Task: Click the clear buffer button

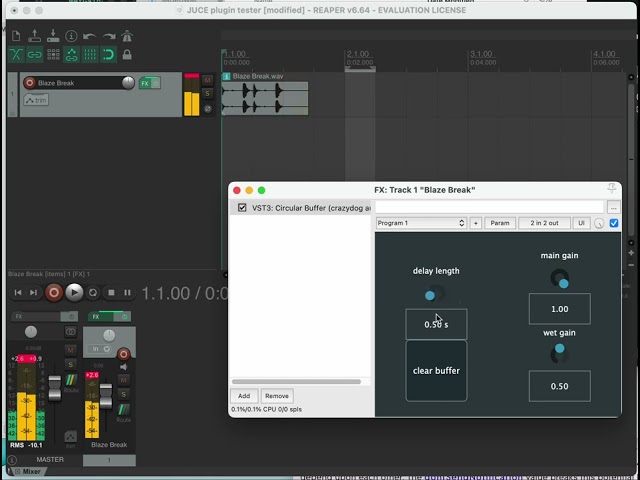Action: (x=436, y=371)
